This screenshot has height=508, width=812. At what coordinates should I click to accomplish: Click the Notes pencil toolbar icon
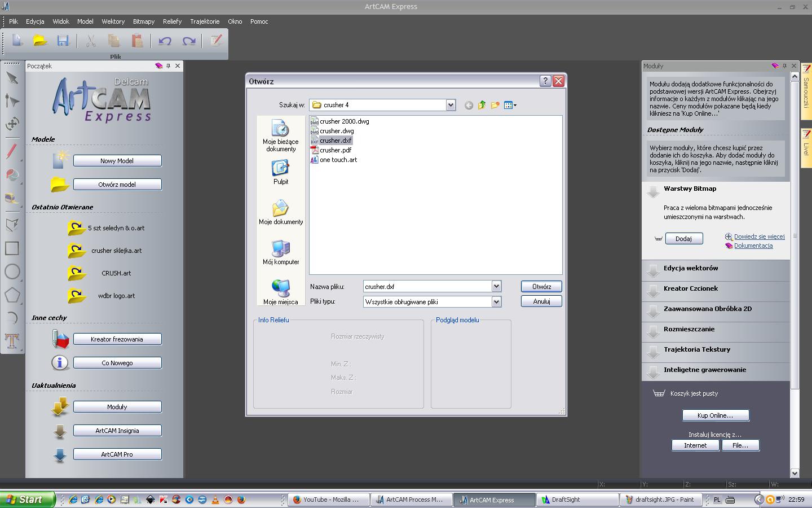click(x=216, y=41)
